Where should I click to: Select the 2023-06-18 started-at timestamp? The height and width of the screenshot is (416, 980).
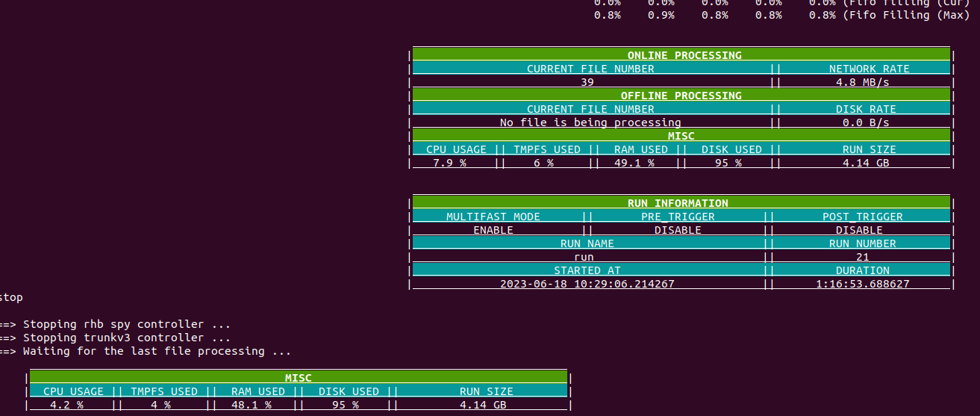pyautogui.click(x=587, y=284)
